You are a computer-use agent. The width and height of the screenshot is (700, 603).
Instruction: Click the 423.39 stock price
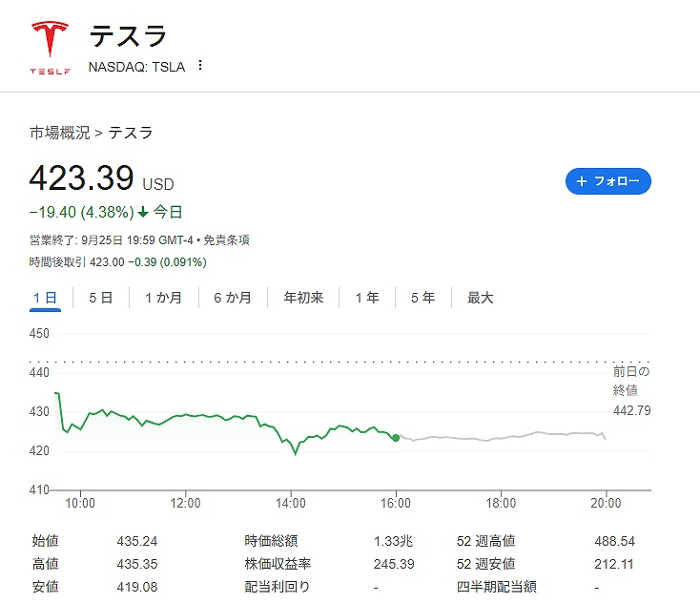[x=81, y=178]
